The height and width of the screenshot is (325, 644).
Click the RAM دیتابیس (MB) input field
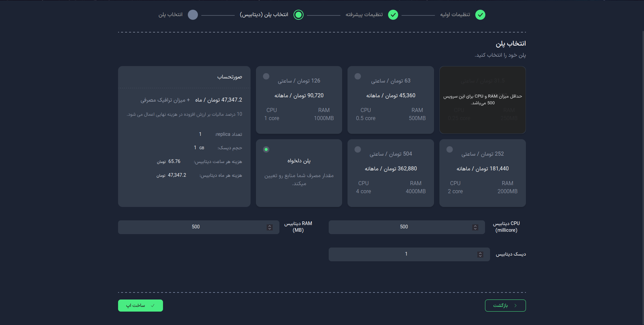[199, 227]
